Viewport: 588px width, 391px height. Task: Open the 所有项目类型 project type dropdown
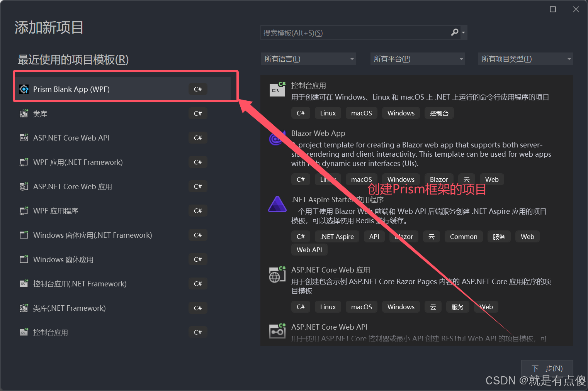(x=525, y=59)
